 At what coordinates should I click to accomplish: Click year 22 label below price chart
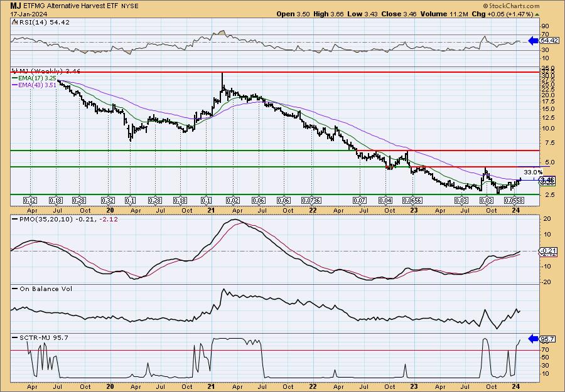[313, 211]
